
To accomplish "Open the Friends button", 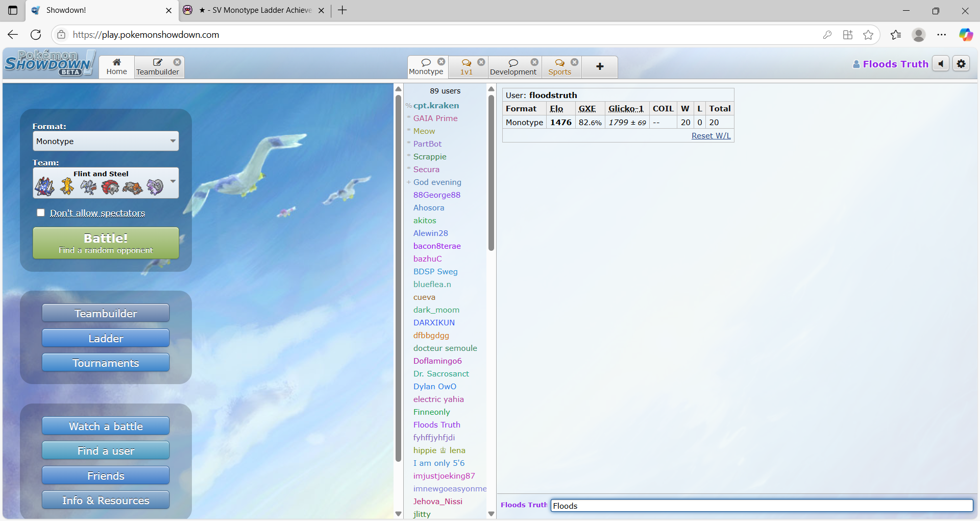I will pyautogui.click(x=106, y=476).
